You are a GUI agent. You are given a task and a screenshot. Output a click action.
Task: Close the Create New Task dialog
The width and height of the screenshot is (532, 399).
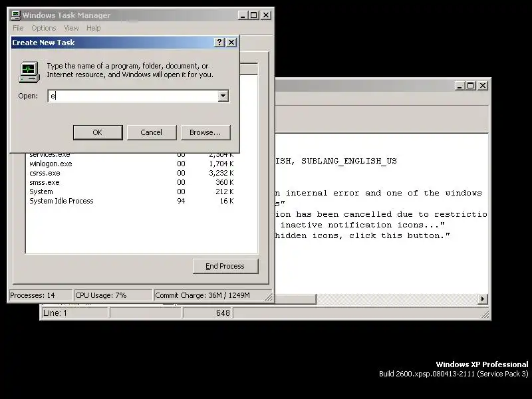pos(231,43)
